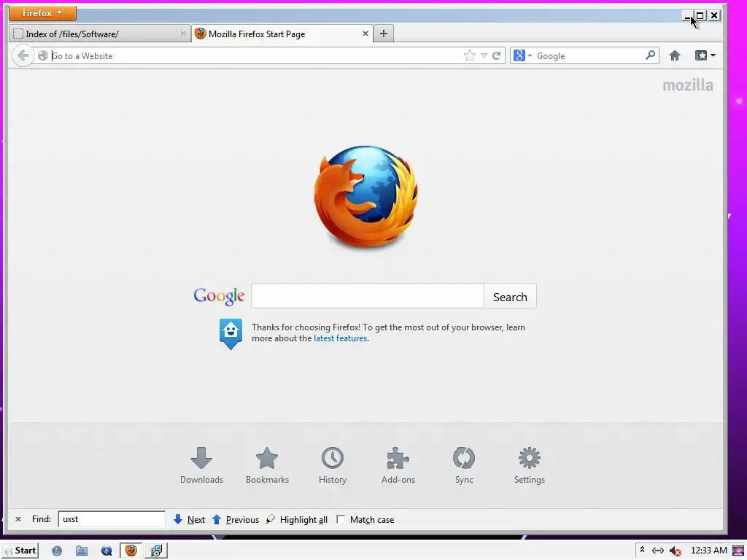Click the muted volume tray icon
Viewport: 747px width, 560px height.
tap(675, 551)
